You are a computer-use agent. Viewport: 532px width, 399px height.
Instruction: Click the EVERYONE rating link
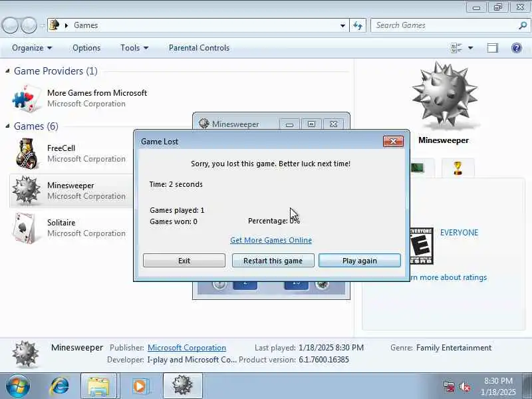(x=459, y=233)
